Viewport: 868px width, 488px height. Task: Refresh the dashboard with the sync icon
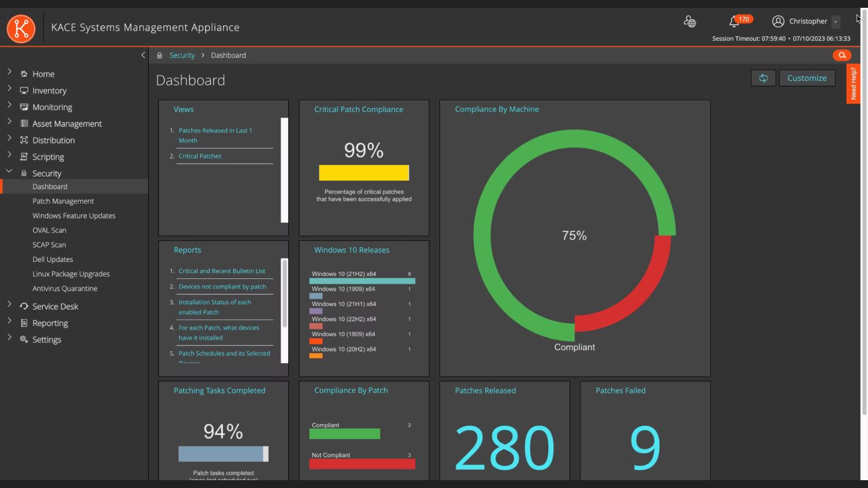pyautogui.click(x=763, y=78)
